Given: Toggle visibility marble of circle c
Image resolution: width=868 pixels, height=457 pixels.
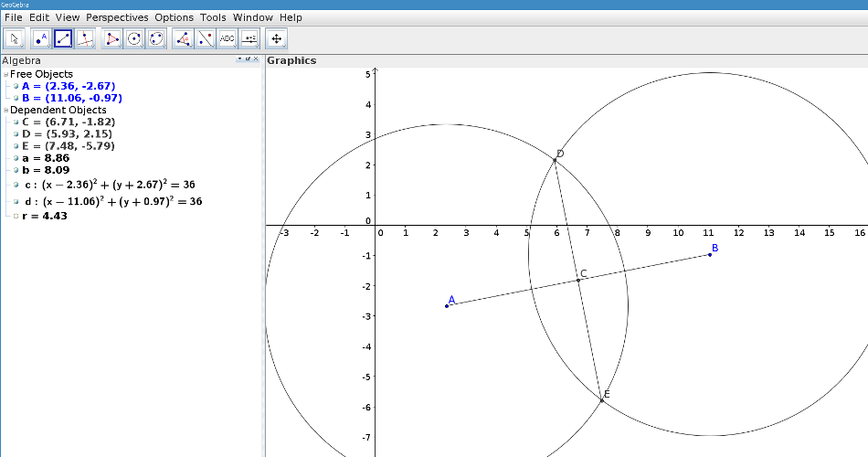Looking at the screenshot, I should [16, 185].
